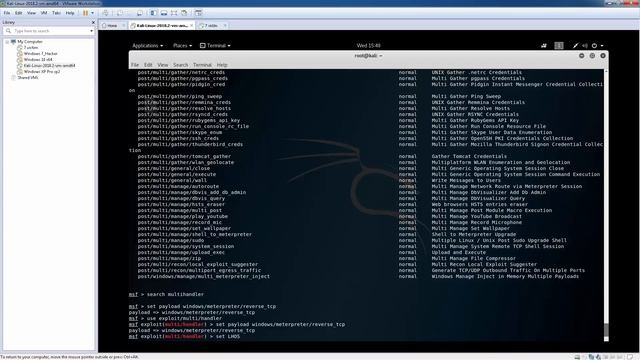Open VMware File menu

coord(7,13)
